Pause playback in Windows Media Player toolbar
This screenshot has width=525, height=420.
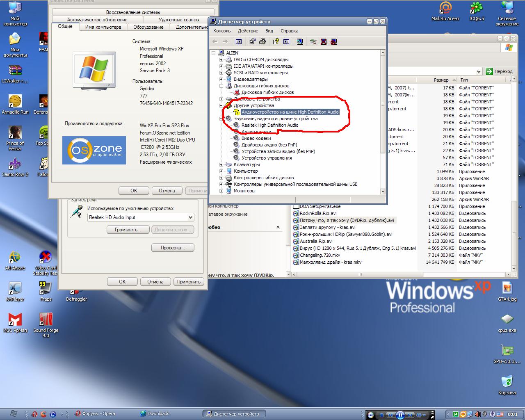400,415
